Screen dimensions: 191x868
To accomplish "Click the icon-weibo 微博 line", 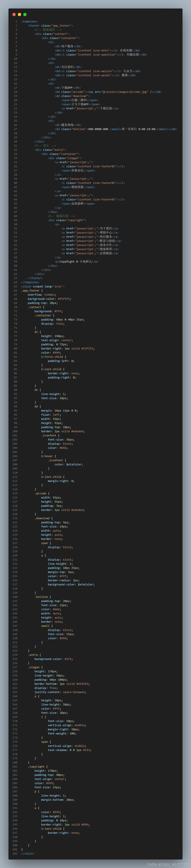I will [95, 75].
